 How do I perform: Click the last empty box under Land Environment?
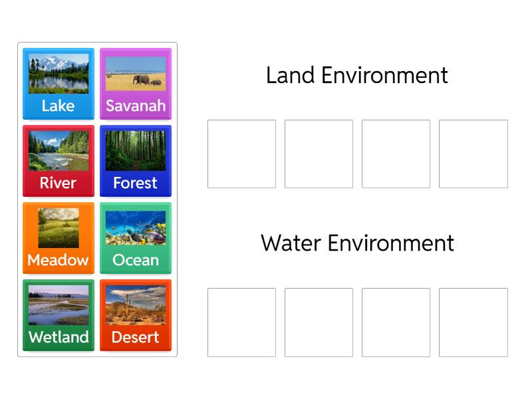tap(473, 154)
